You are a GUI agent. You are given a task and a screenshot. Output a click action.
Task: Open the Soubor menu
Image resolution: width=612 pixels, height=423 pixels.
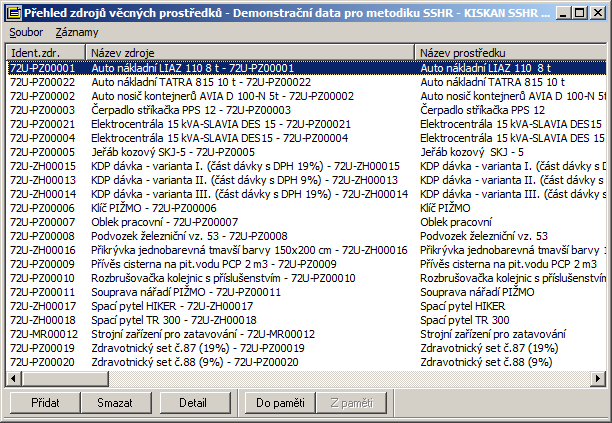click(26, 32)
